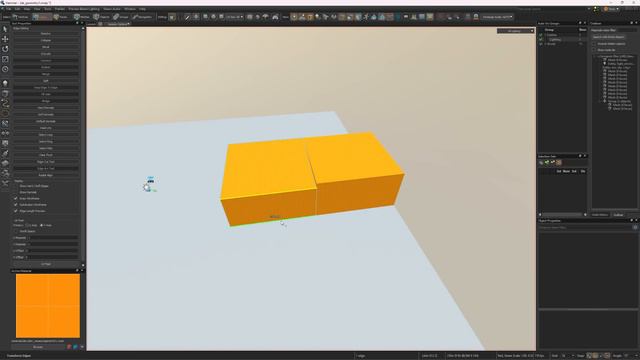Select the Paint brush tool in left toolbar

(5, 153)
